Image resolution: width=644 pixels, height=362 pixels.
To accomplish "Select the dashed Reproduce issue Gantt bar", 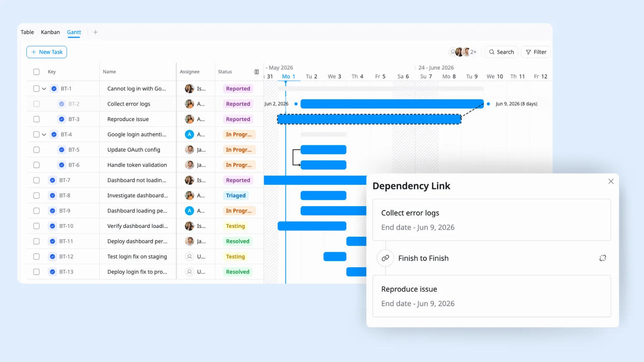I will coord(369,119).
